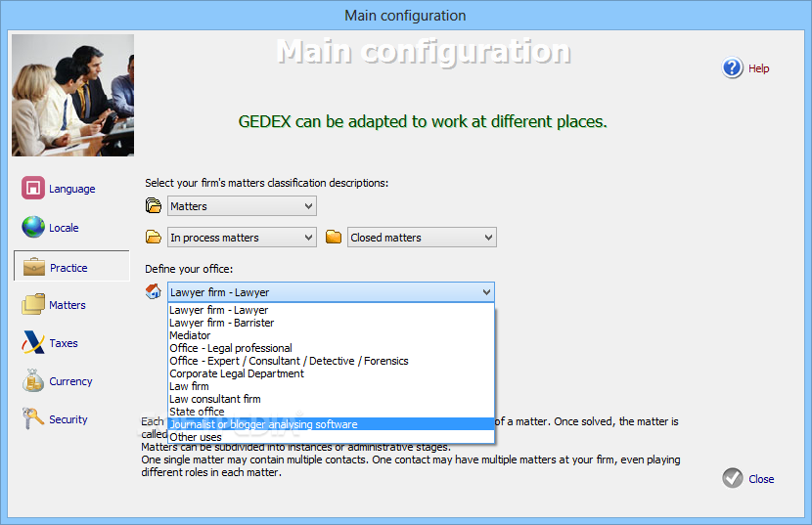Click the Practice briefcase icon
The height and width of the screenshot is (525, 812).
click(x=34, y=267)
